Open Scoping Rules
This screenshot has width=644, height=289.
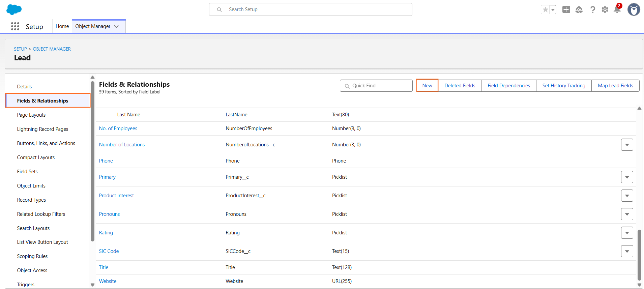32,256
